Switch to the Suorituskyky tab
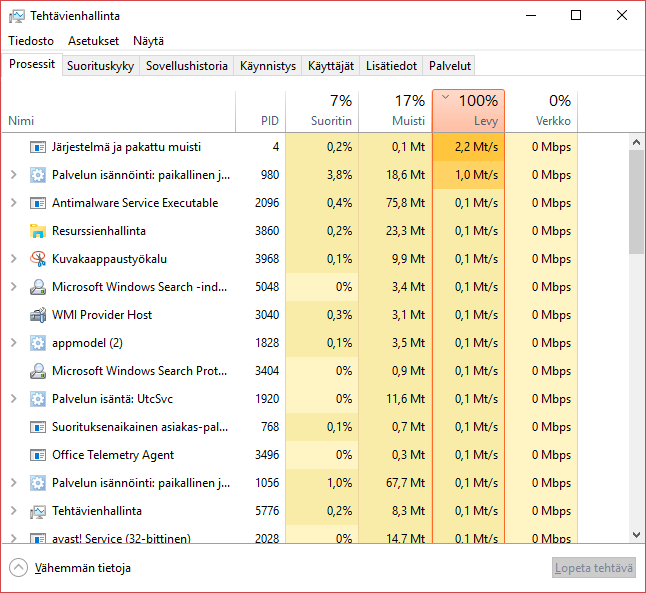646x593 pixels. [x=101, y=66]
